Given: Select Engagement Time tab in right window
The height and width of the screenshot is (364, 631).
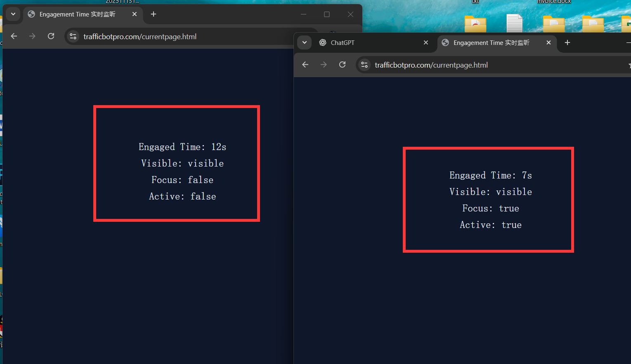Looking at the screenshot, I should point(491,43).
